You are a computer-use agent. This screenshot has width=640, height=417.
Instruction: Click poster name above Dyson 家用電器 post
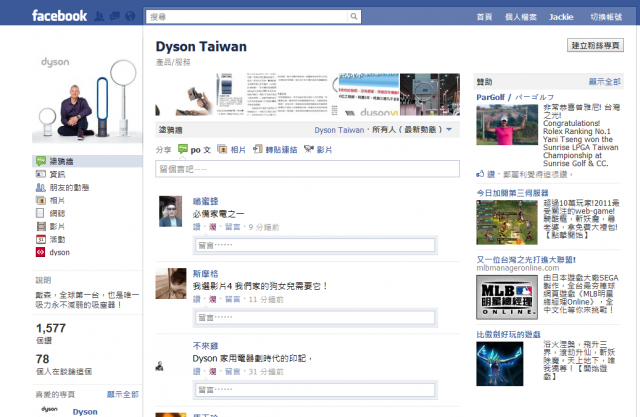tap(206, 346)
